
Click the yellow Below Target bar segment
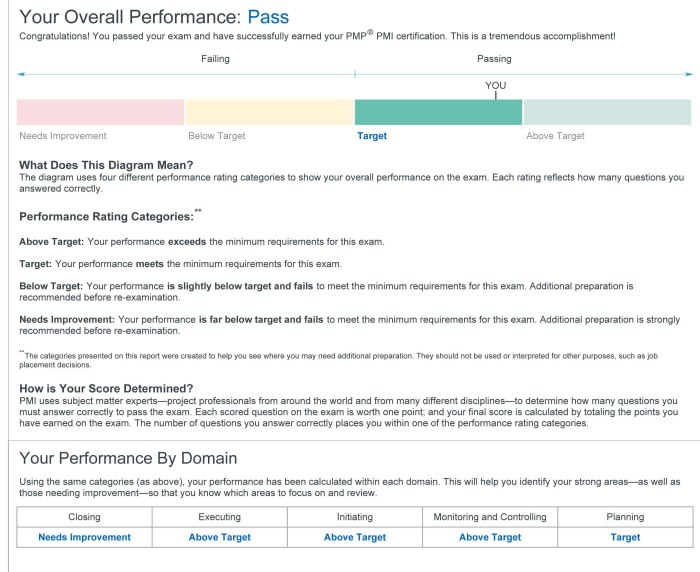tap(269, 112)
